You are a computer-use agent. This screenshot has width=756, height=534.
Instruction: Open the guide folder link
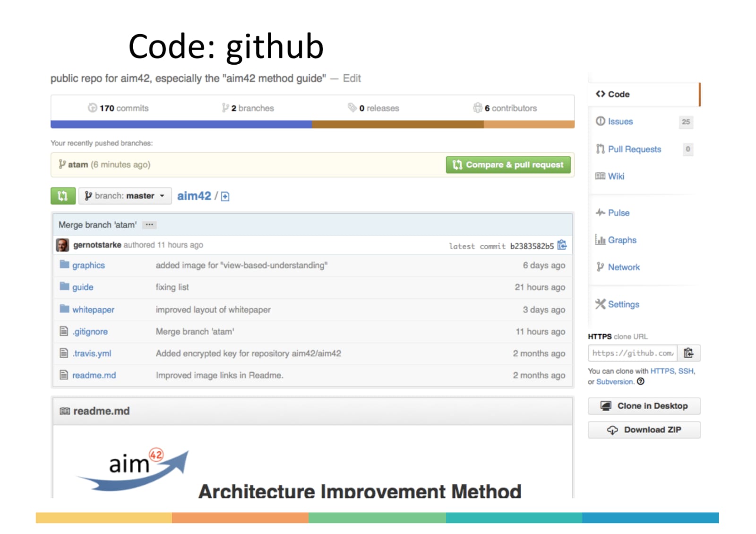pos(83,287)
